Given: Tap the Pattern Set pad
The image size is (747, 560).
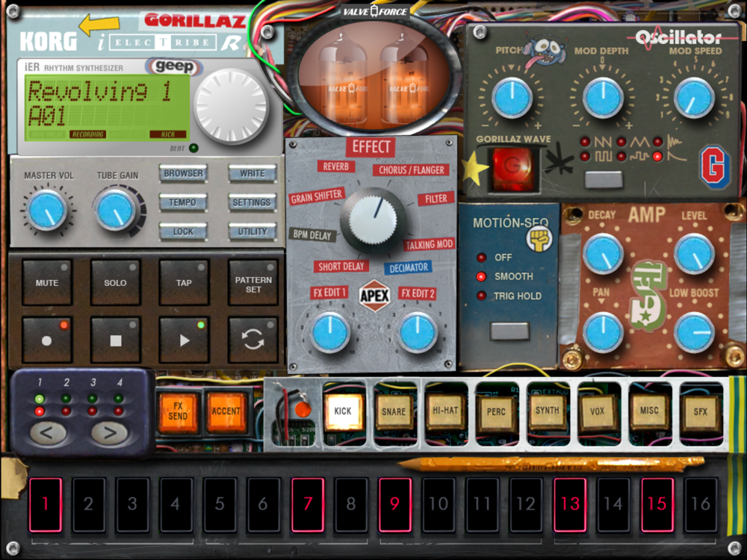Looking at the screenshot, I should pos(252,282).
